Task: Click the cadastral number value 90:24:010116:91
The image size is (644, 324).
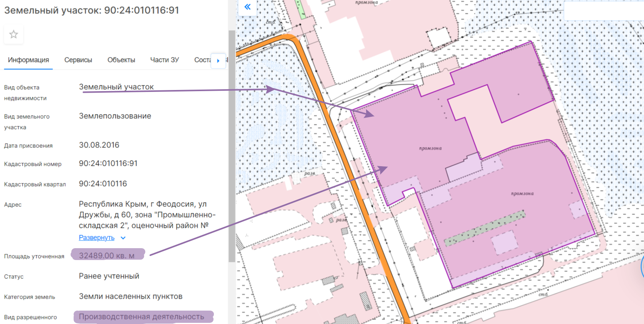Action: coord(108,164)
